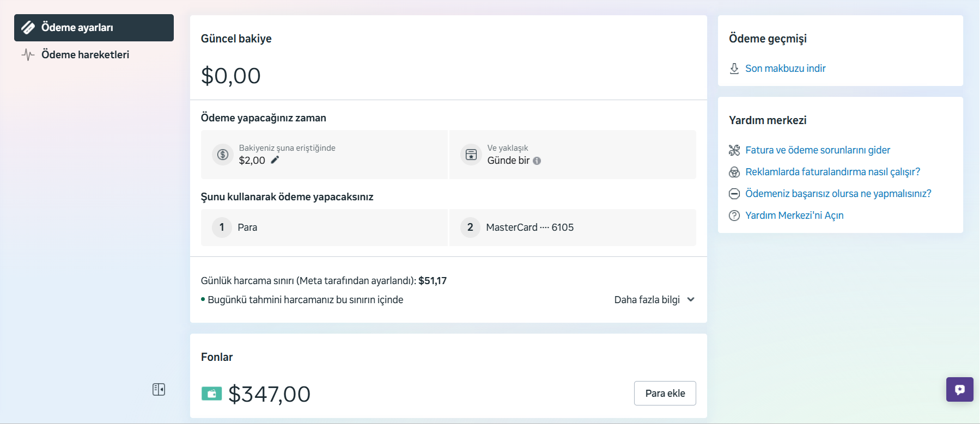Open the purple feedback chat icon

click(959, 389)
